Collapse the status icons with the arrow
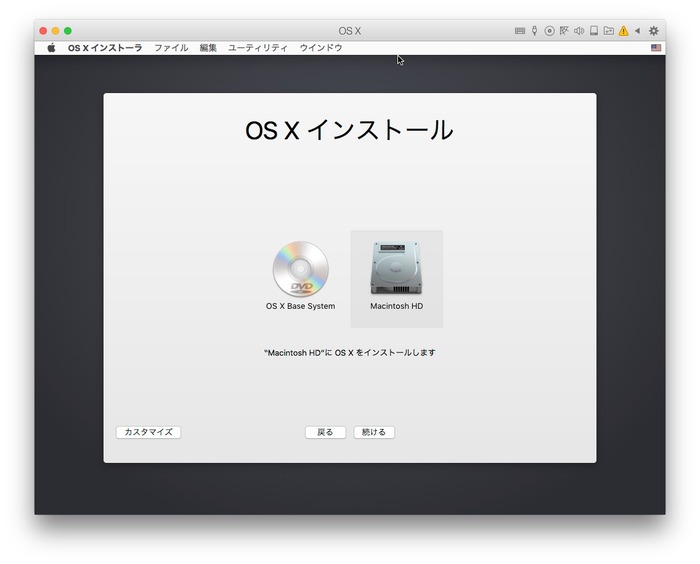Image resolution: width=700 pixels, height=564 pixels. [638, 31]
